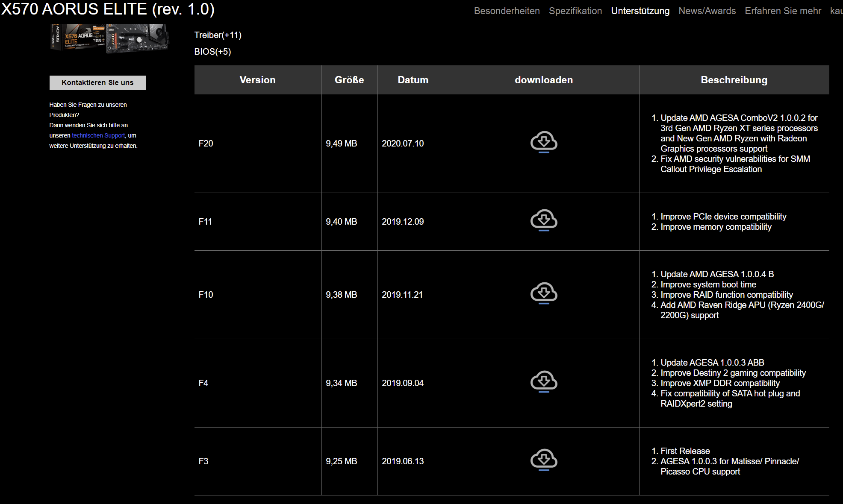
Task: Click the Datum column header
Action: tap(413, 80)
